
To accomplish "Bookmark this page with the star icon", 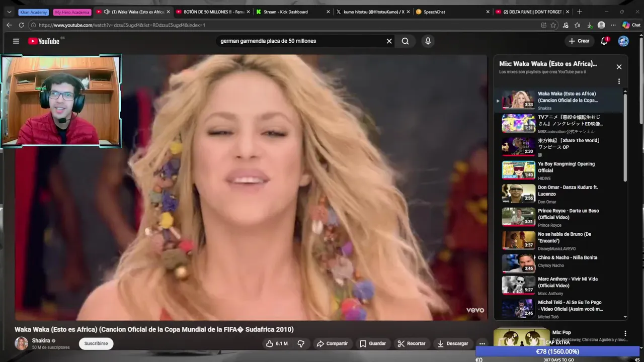I will click(x=553, y=25).
